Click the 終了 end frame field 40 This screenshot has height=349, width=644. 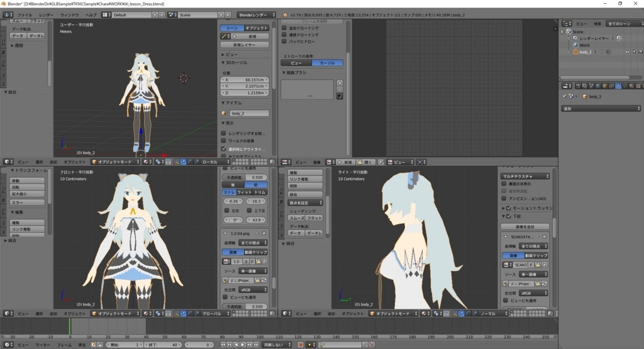pos(164,345)
